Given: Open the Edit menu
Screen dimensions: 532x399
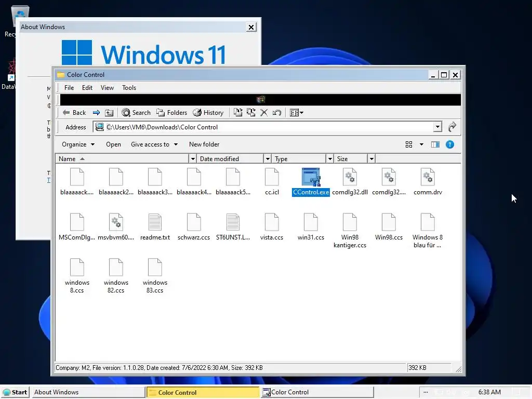Looking at the screenshot, I should pyautogui.click(x=87, y=87).
